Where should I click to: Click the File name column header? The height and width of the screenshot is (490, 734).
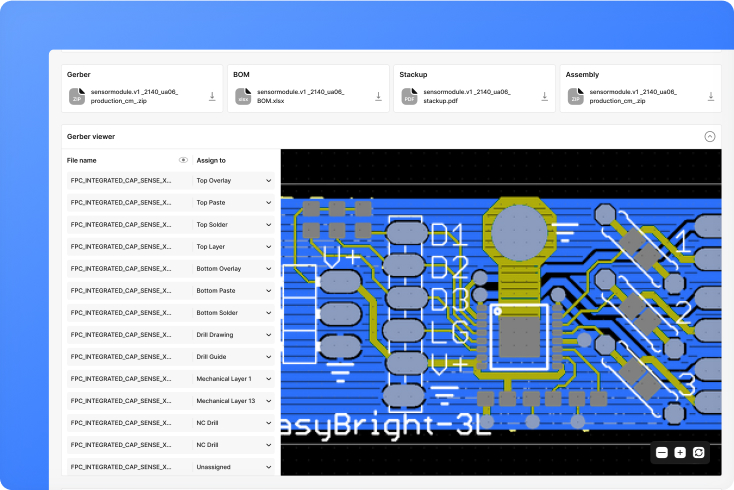81,160
